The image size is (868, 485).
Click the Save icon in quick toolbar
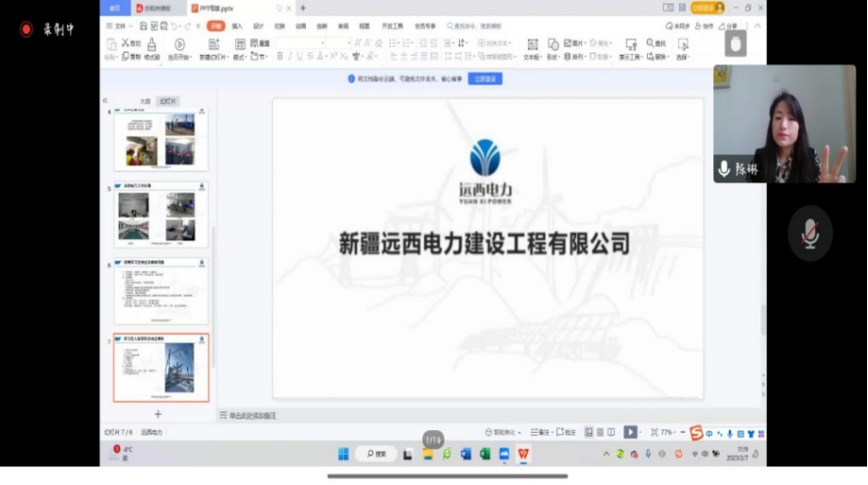click(x=143, y=26)
